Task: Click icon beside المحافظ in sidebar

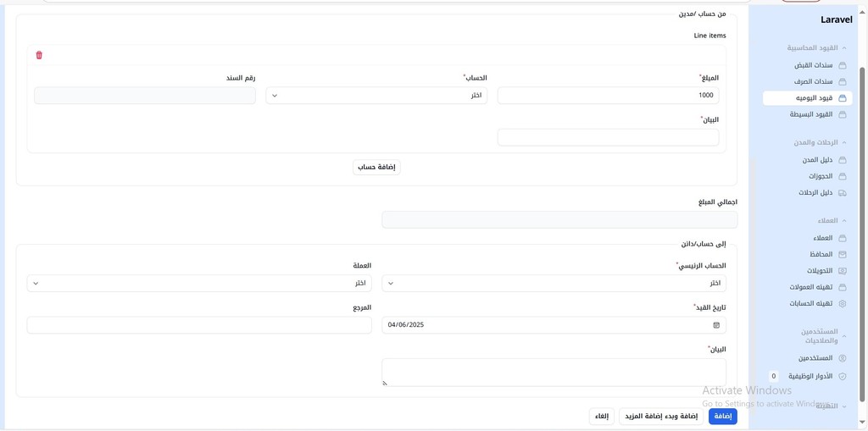Action: click(x=843, y=255)
